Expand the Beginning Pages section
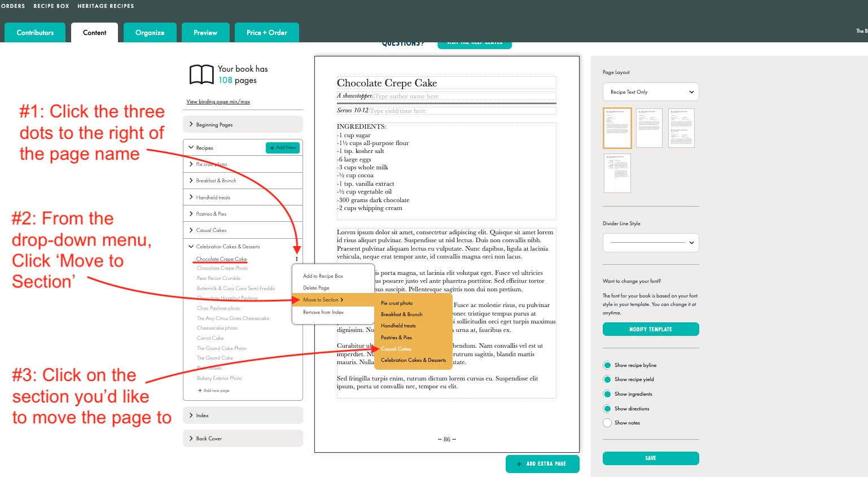Screen dimensions: 868x477 pyautogui.click(x=243, y=125)
